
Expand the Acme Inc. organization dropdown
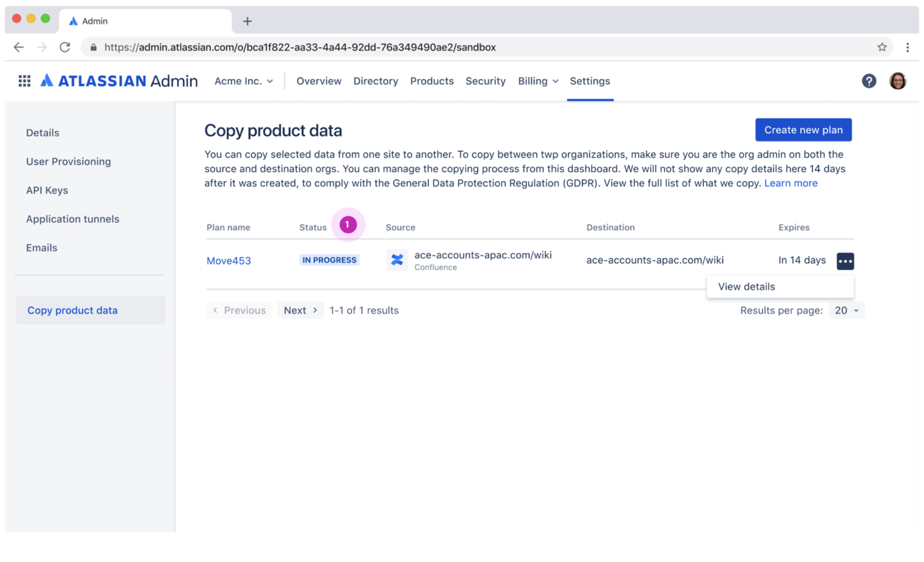243,81
